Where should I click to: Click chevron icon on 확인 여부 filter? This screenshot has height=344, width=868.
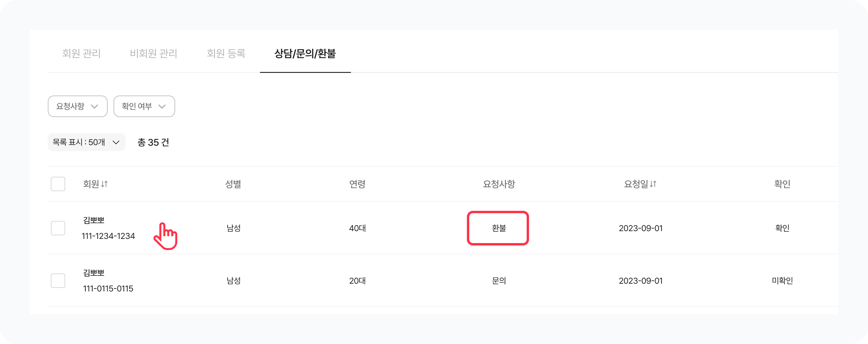click(x=162, y=106)
